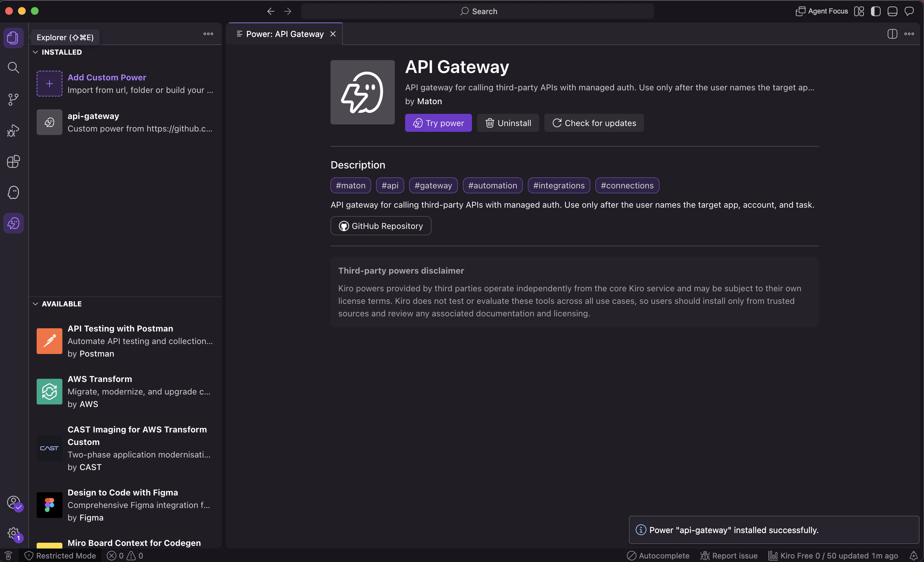Open the remote window status indicator
924x562 pixels.
coord(8,556)
